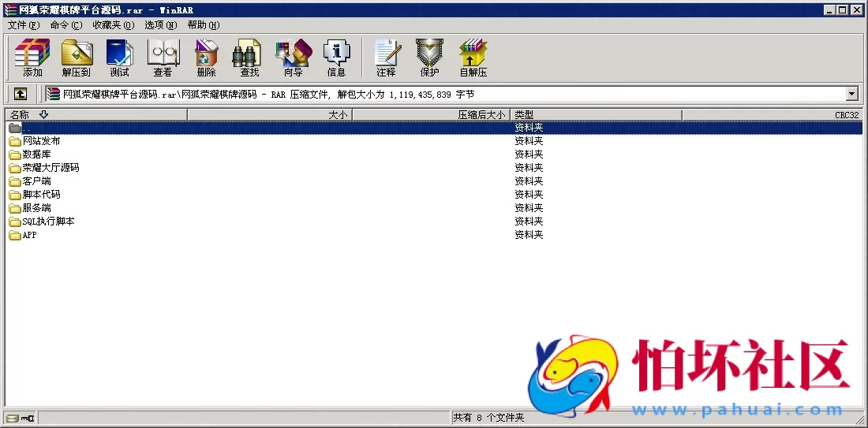Sort by the 名称 column header
Image resolution: width=868 pixels, height=428 pixels.
pos(96,114)
